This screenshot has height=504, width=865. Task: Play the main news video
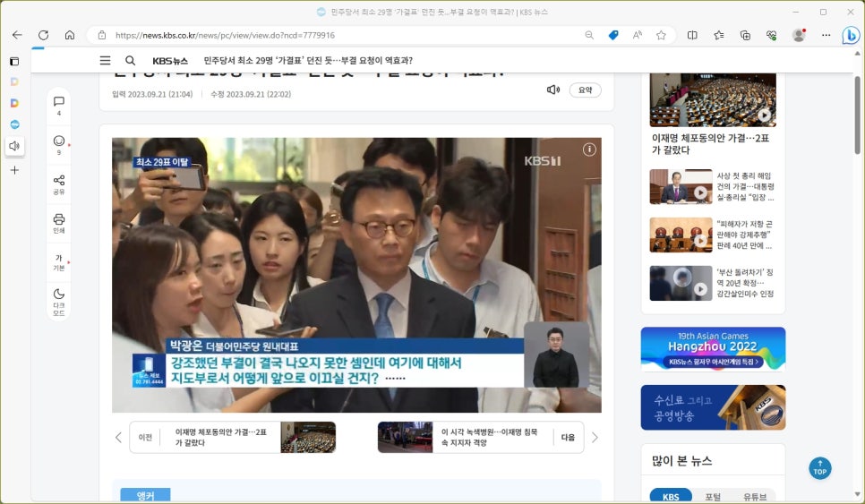coord(356,275)
